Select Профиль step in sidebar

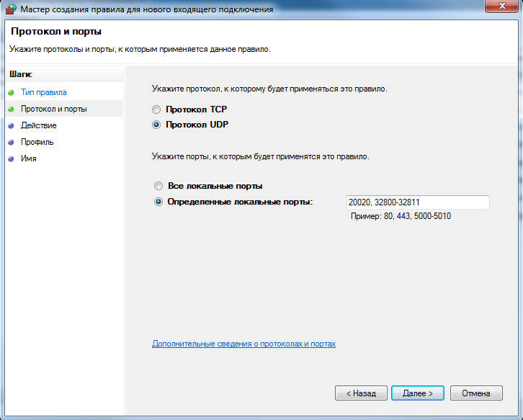(x=37, y=142)
